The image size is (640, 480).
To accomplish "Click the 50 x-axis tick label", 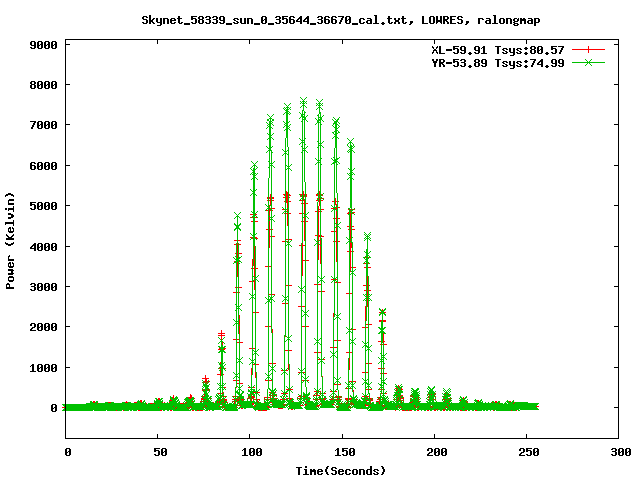I will coord(160,452).
